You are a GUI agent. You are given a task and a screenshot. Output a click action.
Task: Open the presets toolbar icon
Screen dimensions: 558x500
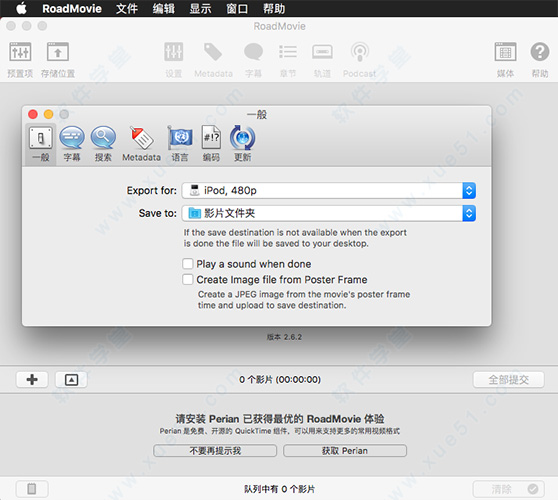coord(20,52)
